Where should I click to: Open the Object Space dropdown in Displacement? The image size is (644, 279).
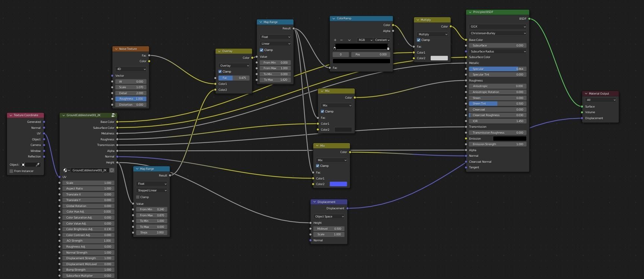[329, 216]
